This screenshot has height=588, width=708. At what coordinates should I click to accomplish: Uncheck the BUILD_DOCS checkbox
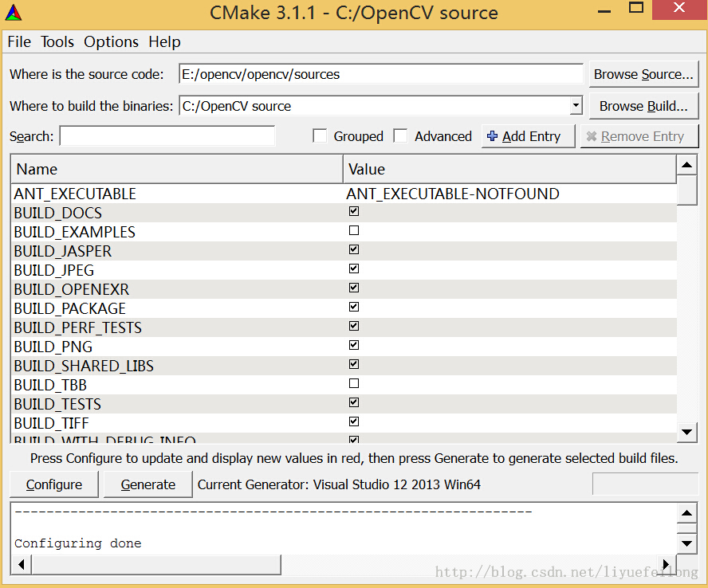click(x=354, y=211)
